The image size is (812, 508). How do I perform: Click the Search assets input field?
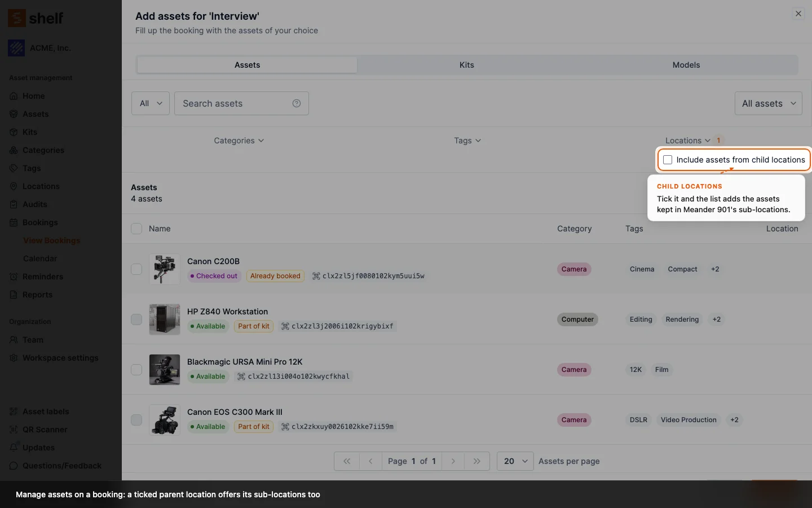pyautogui.click(x=241, y=103)
